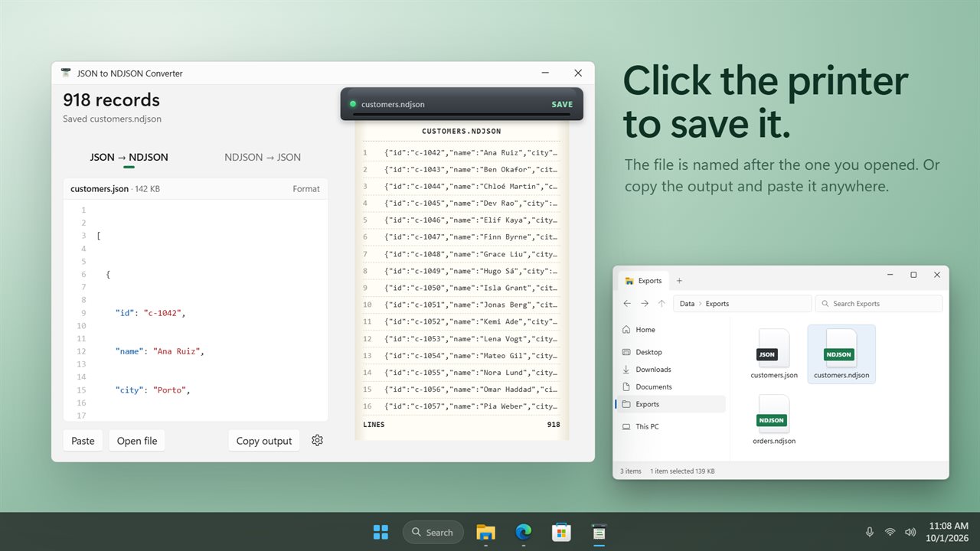Open the volume control in the system tray
The image size is (980, 551).
coord(910,532)
